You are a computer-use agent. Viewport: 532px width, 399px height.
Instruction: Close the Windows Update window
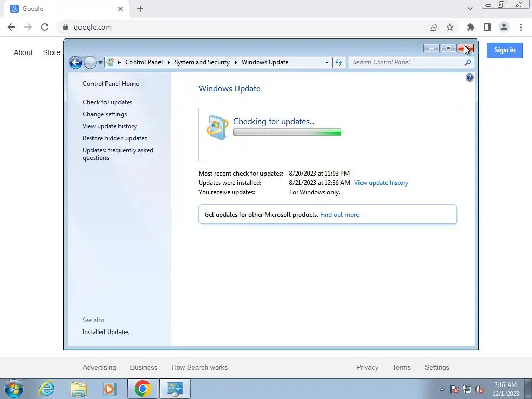point(465,48)
